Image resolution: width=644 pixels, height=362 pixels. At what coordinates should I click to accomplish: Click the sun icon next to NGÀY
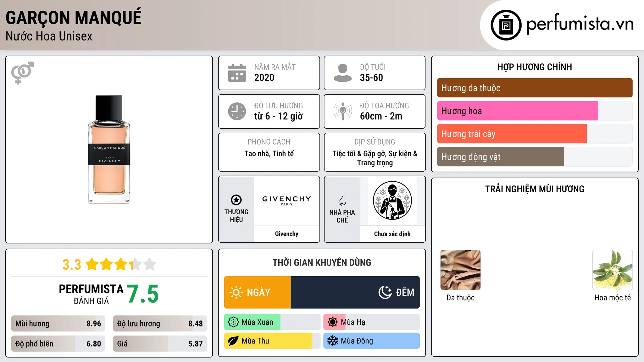click(236, 292)
